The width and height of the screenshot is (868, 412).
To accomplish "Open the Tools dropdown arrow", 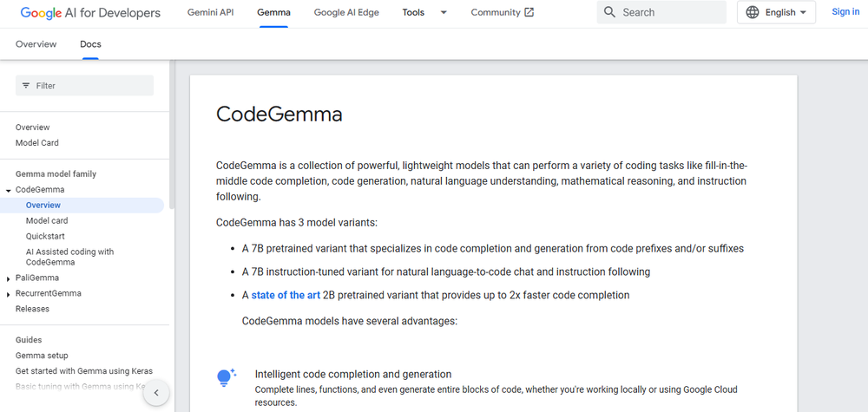I will point(444,12).
